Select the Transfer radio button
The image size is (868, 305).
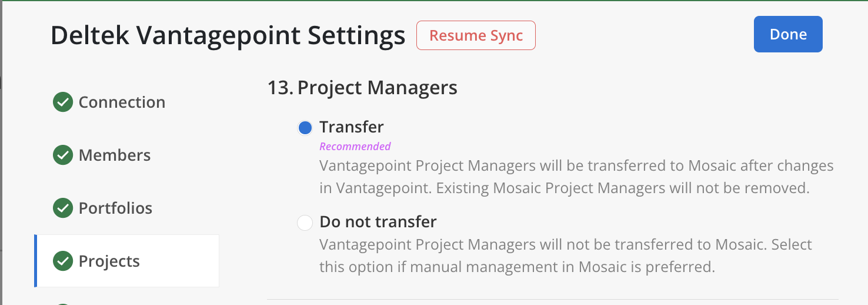tap(305, 128)
